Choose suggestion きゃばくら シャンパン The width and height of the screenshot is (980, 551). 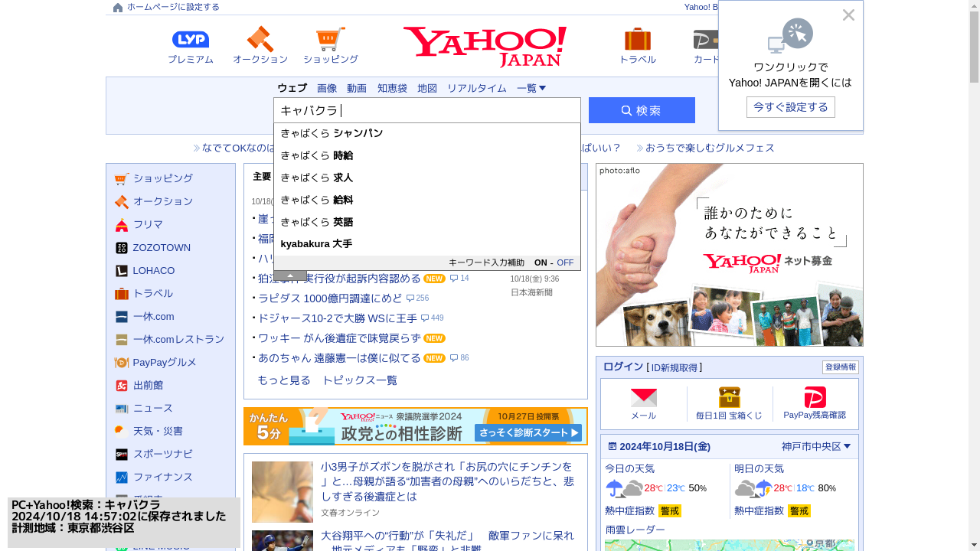(427, 133)
